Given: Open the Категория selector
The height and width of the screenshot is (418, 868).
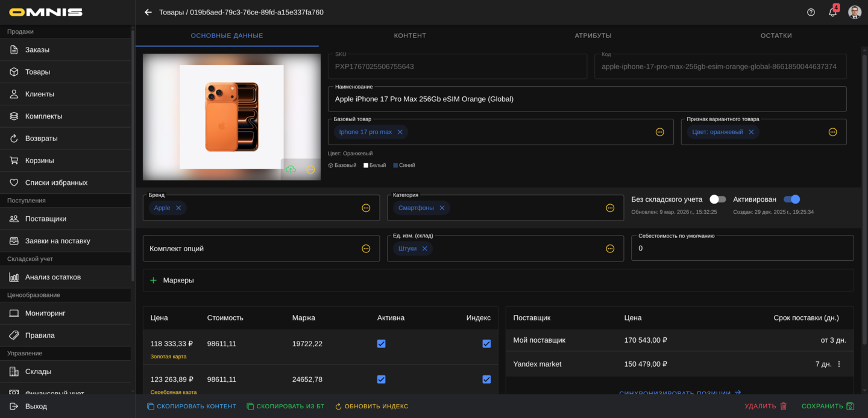Looking at the screenshot, I should coord(610,208).
